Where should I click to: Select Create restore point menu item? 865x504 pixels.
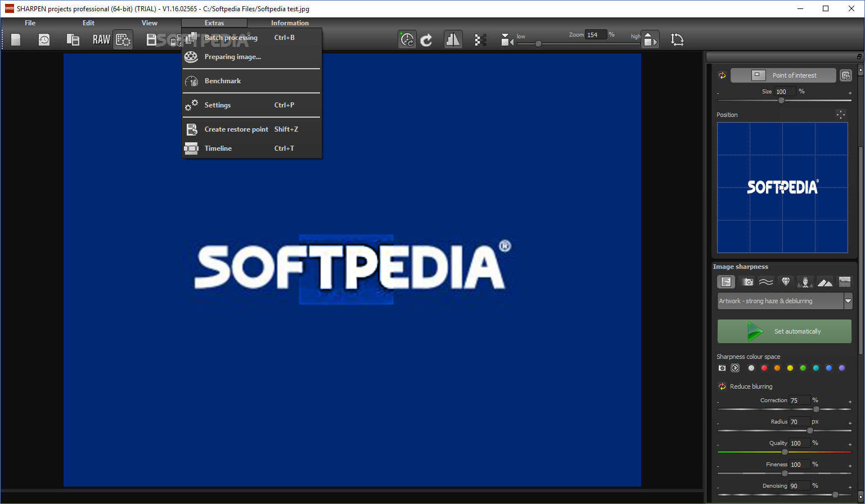pyautogui.click(x=251, y=129)
